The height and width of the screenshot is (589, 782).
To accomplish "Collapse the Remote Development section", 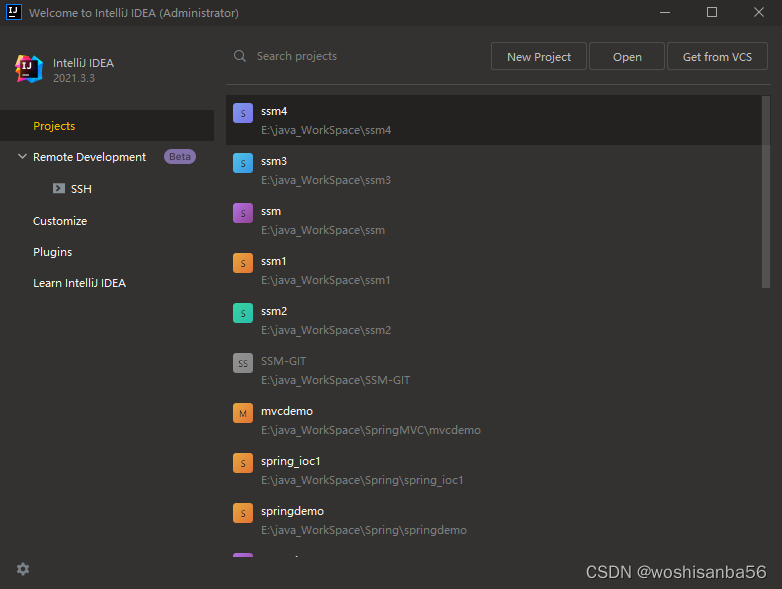I will pos(22,157).
